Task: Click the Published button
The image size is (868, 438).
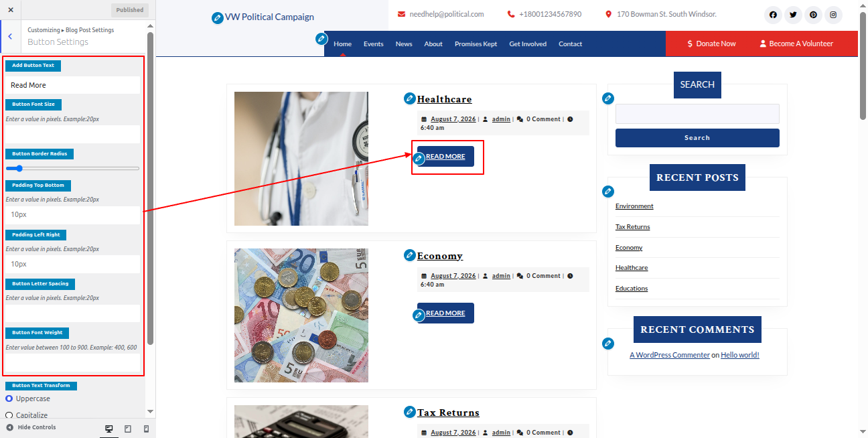Action: (x=130, y=10)
